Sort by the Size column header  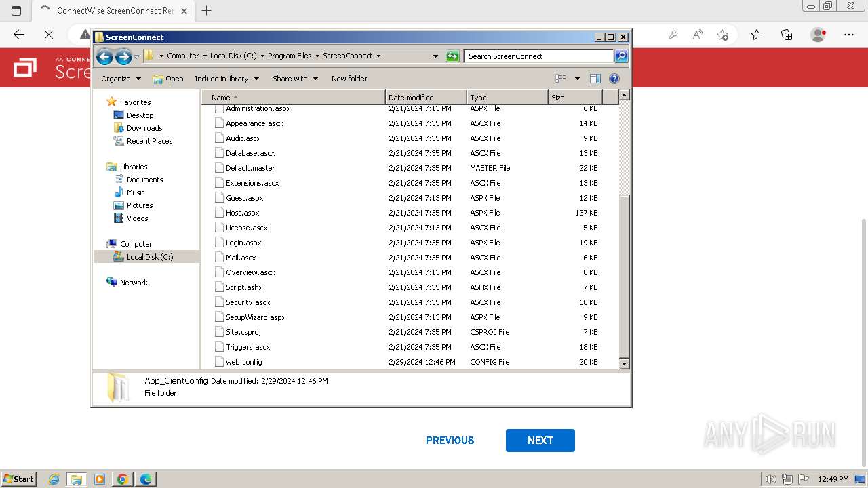[576, 98]
